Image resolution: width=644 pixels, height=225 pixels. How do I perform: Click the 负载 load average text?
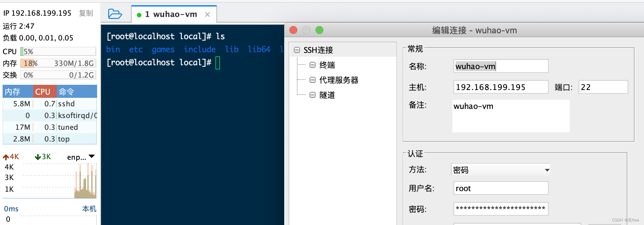coord(38,38)
